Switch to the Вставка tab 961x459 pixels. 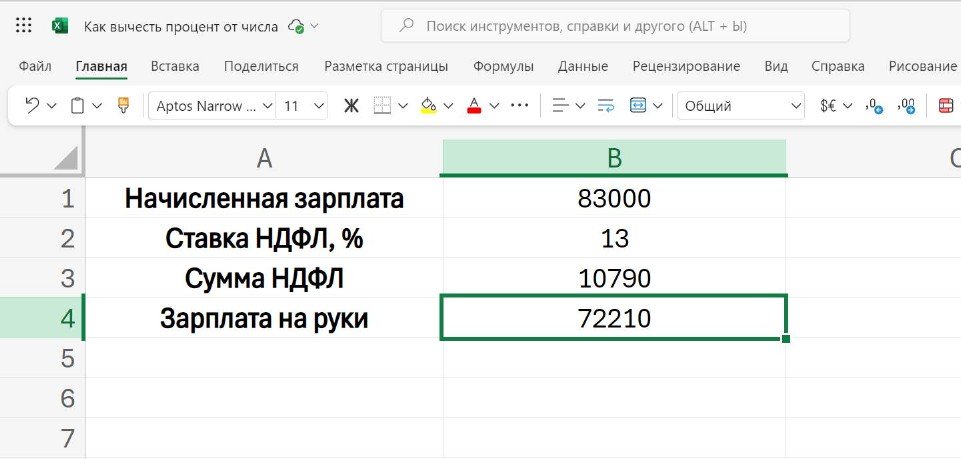pos(175,66)
